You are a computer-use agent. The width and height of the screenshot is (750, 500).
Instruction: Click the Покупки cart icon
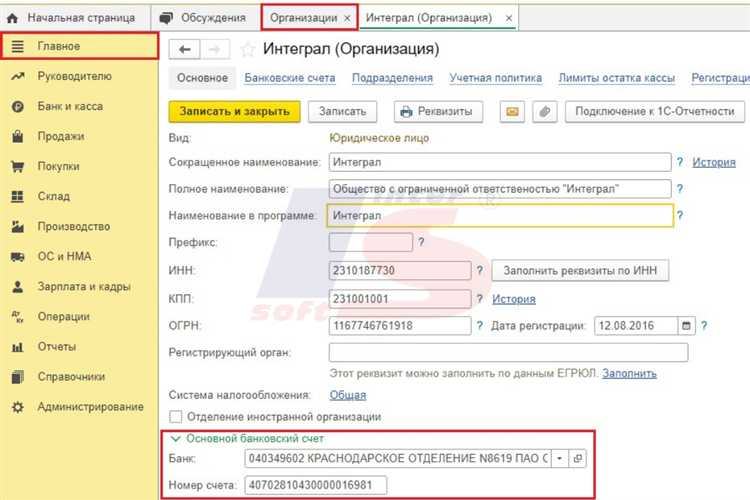(x=18, y=167)
